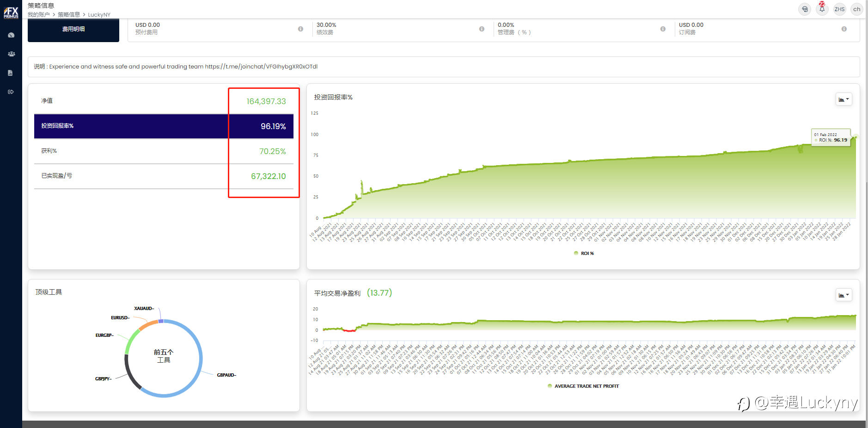This screenshot has height=428, width=868.
Task: Click the 顶级工具 panel title
Action: [x=49, y=292]
